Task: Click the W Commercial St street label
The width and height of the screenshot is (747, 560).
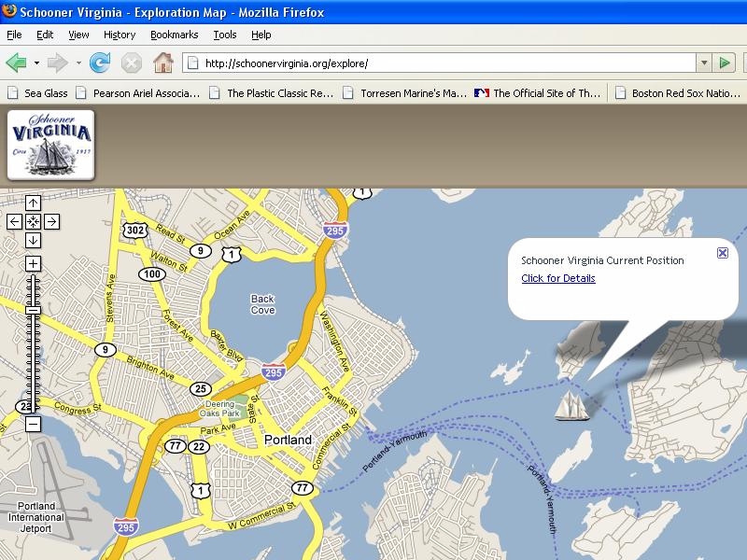Action: pos(262,516)
